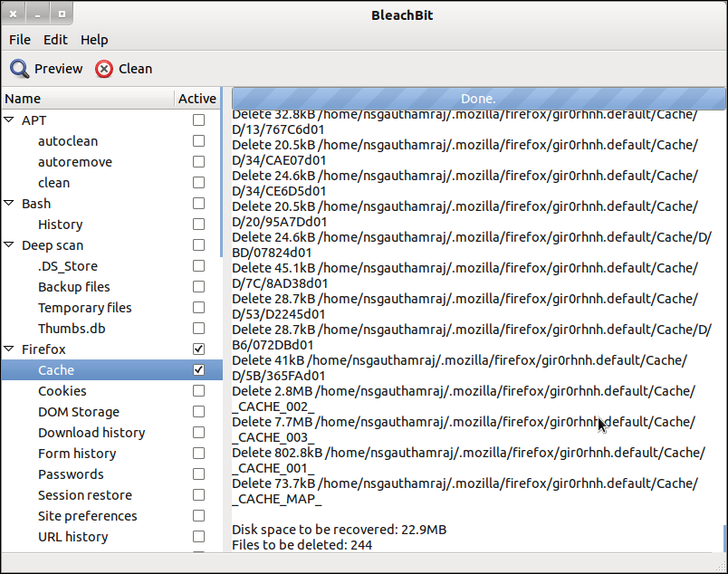
Task: Select the Firefox tree label
Action: 43,349
